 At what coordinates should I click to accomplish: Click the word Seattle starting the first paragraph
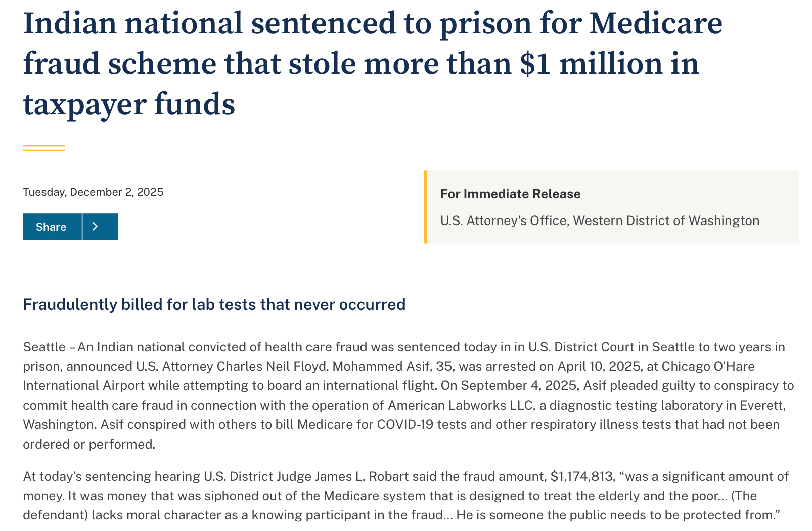point(44,347)
